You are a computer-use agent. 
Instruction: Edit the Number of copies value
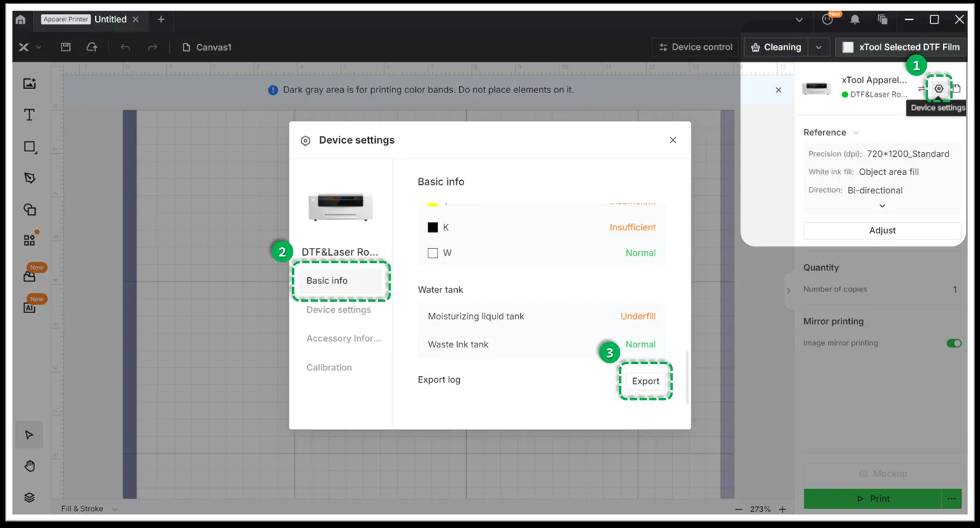click(955, 289)
